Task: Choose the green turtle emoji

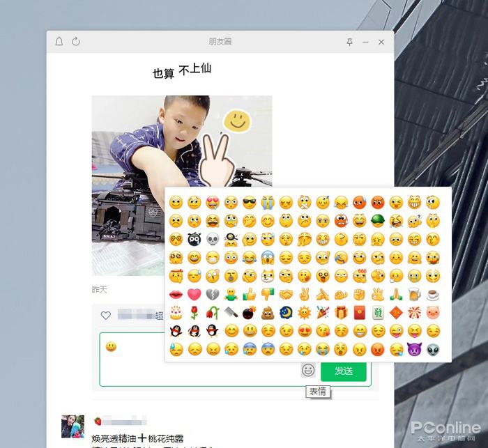Action: tap(378, 221)
